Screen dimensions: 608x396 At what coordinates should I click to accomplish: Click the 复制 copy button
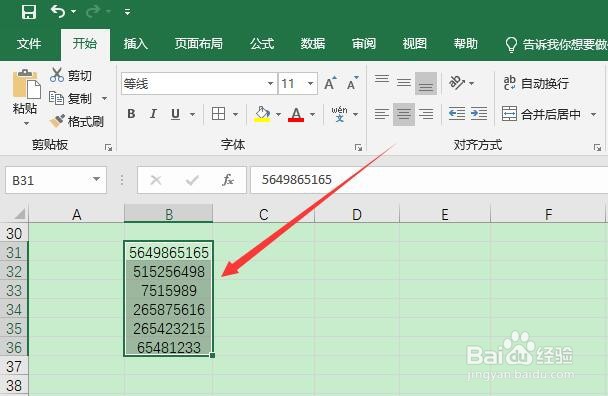[x=71, y=98]
